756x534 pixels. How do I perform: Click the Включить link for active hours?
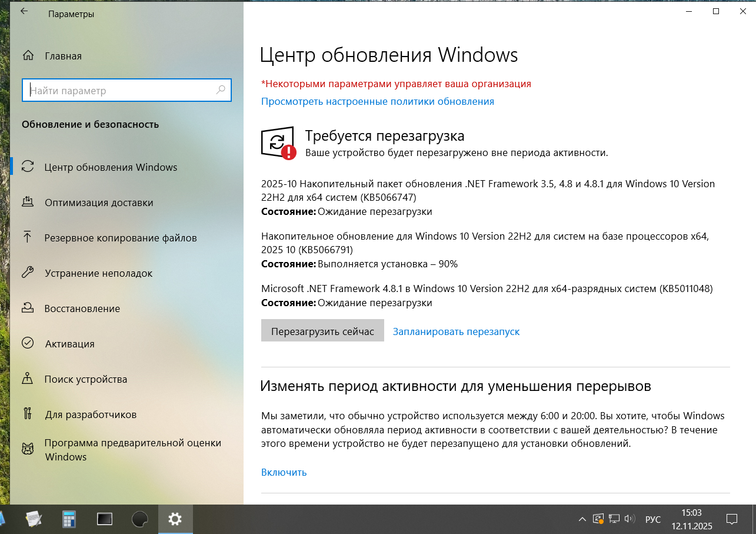[x=284, y=472]
